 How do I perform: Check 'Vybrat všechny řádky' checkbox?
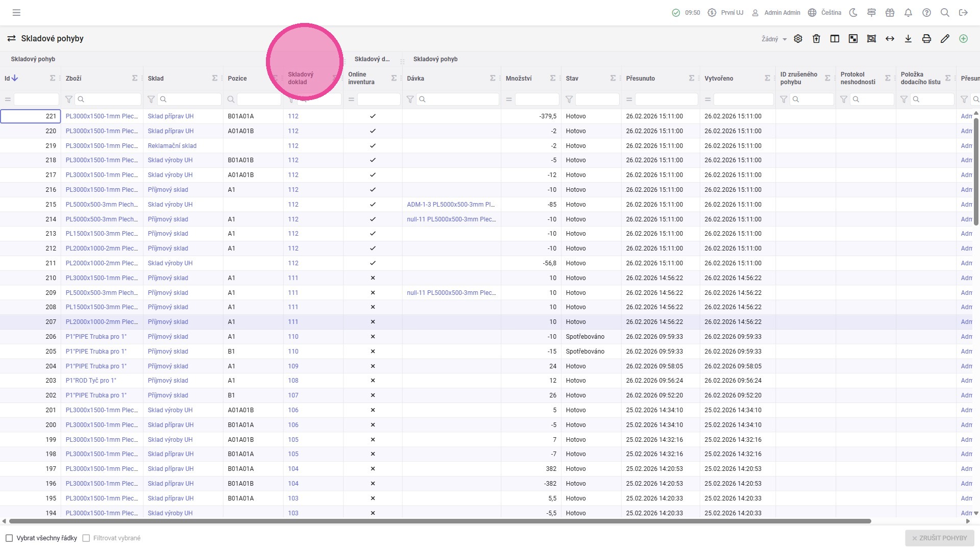[x=9, y=538]
